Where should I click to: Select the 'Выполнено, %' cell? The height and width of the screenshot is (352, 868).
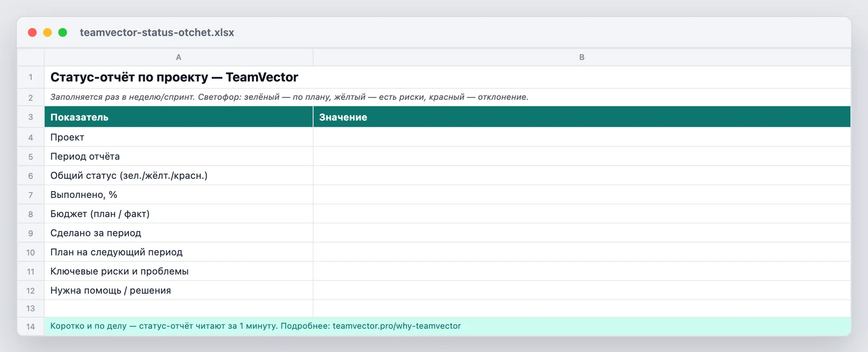click(x=178, y=195)
